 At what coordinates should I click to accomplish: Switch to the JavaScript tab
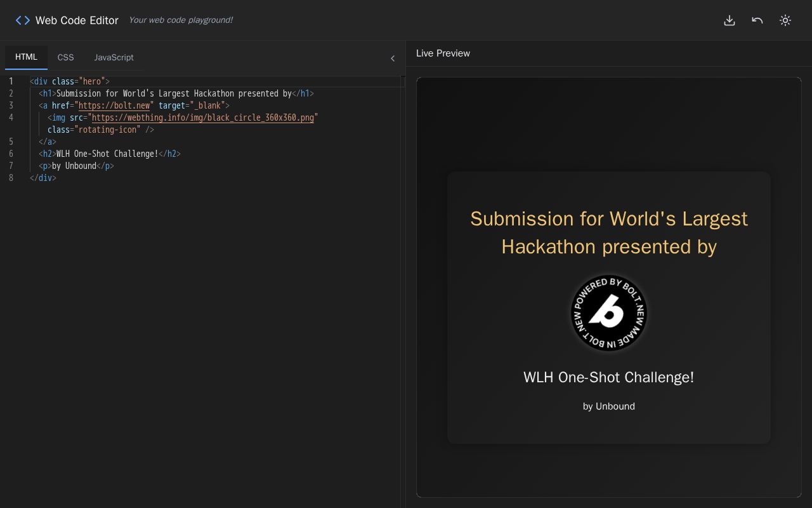point(114,57)
